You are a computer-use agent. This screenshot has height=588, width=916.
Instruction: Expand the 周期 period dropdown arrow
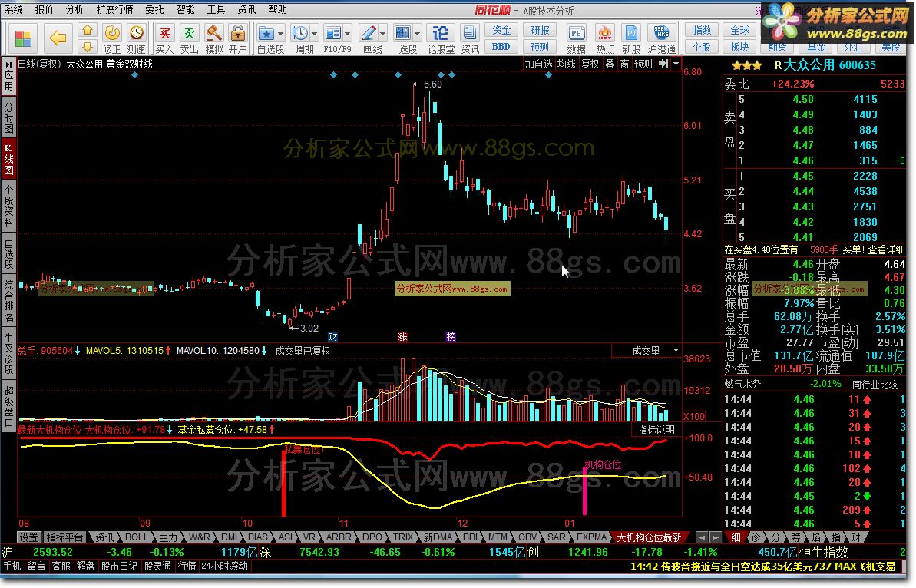(315, 33)
